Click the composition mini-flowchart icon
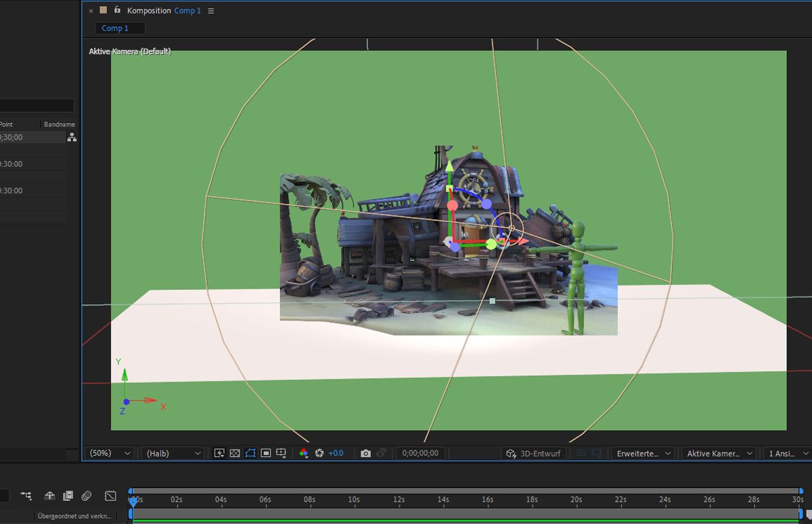The height and width of the screenshot is (524, 812). pos(25,496)
